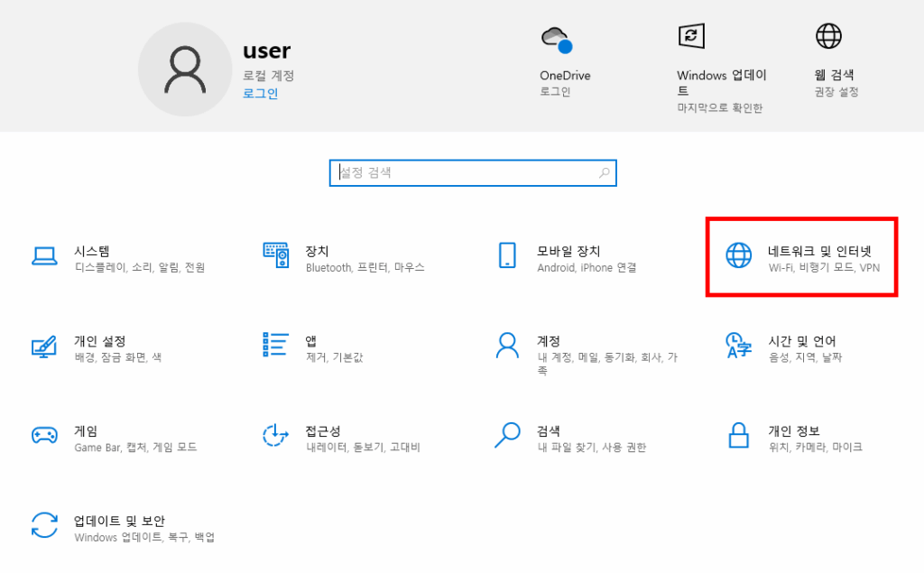Click the Search (검색) magnifier category icon
This screenshot has width=924, height=573.
click(x=507, y=435)
